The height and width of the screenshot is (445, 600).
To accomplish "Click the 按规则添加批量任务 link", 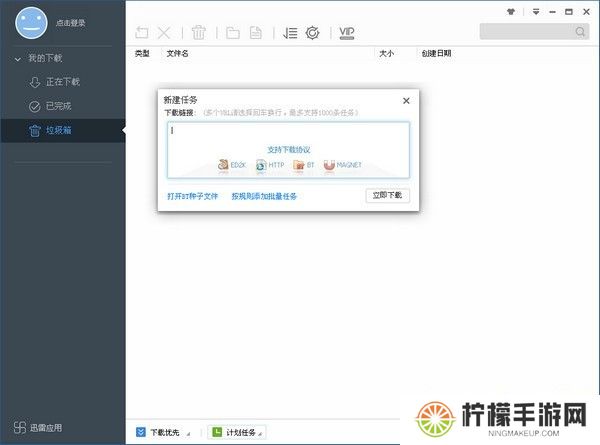I will [x=264, y=196].
